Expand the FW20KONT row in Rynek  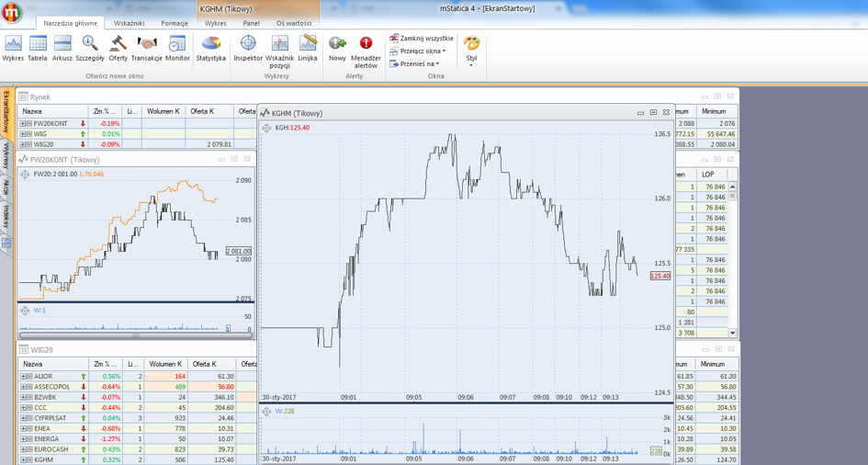click(23, 123)
